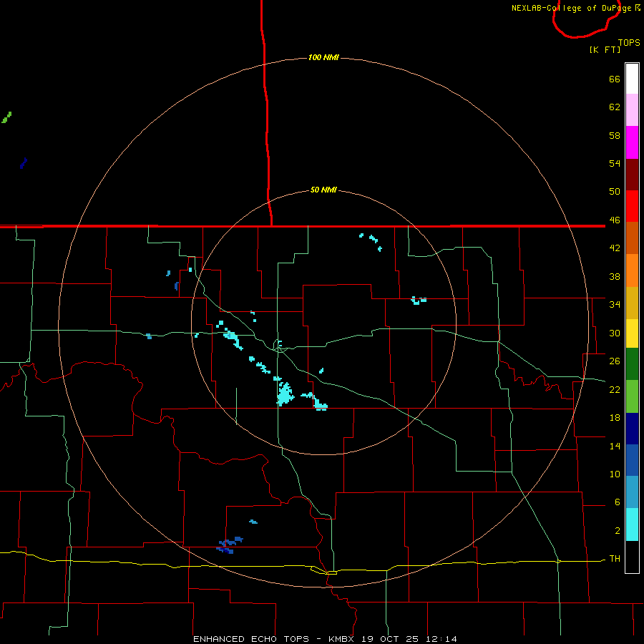Screen dimensions: 644x644
Task: Click the dark red swatch between 50 and 54
Action: pos(632,175)
